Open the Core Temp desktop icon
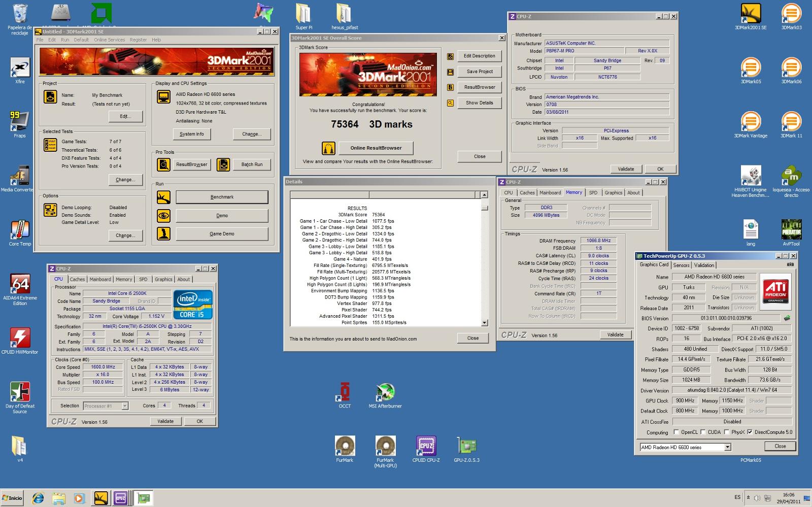The width and height of the screenshot is (812, 507). (x=20, y=233)
